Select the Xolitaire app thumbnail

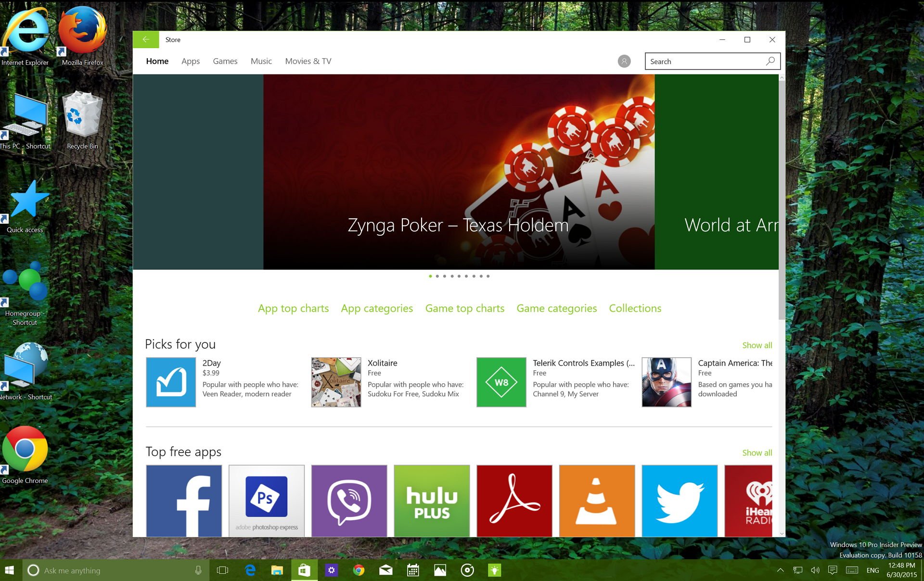336,382
